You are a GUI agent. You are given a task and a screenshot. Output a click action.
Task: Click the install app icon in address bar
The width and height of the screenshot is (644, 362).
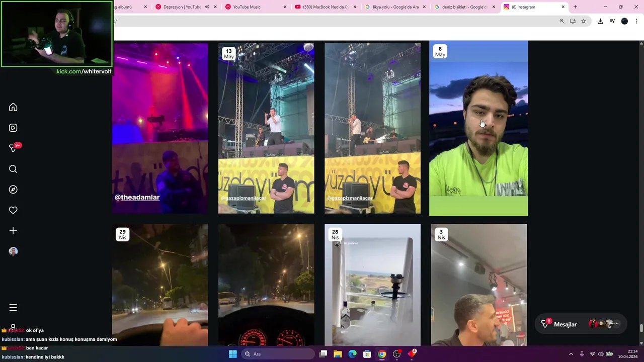[573, 21]
